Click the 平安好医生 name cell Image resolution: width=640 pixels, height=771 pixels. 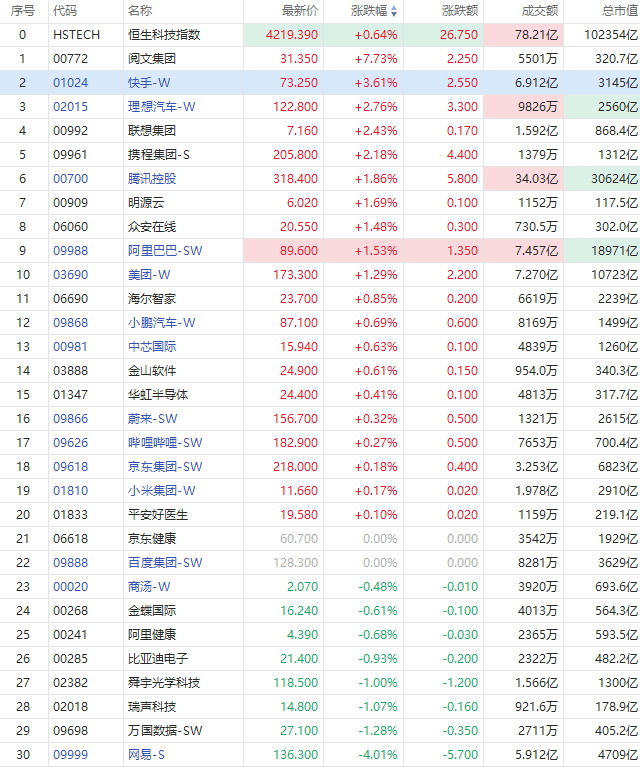pyautogui.click(x=158, y=514)
